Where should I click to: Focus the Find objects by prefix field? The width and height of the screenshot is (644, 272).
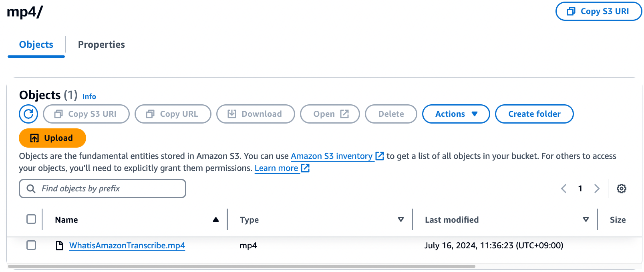(x=108, y=189)
